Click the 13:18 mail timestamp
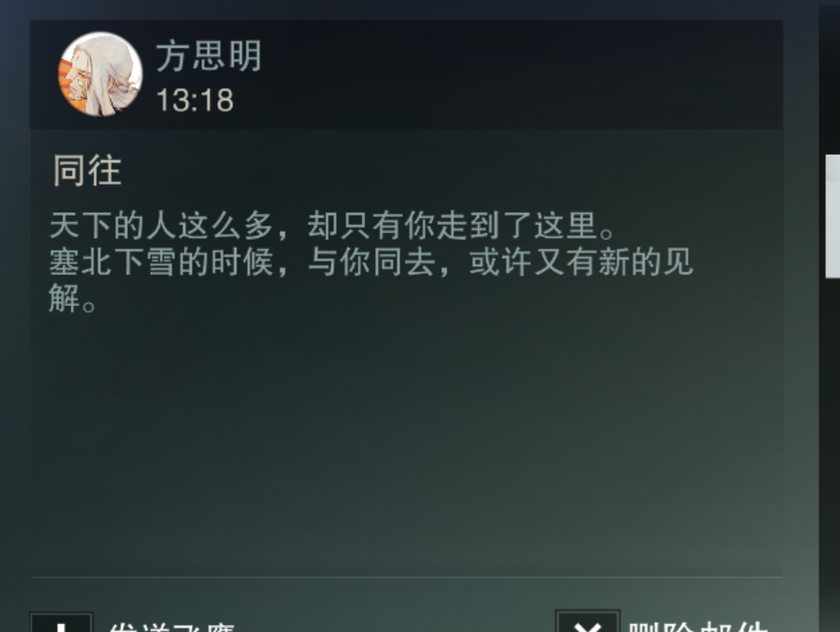This screenshot has height=632, width=840. click(195, 101)
